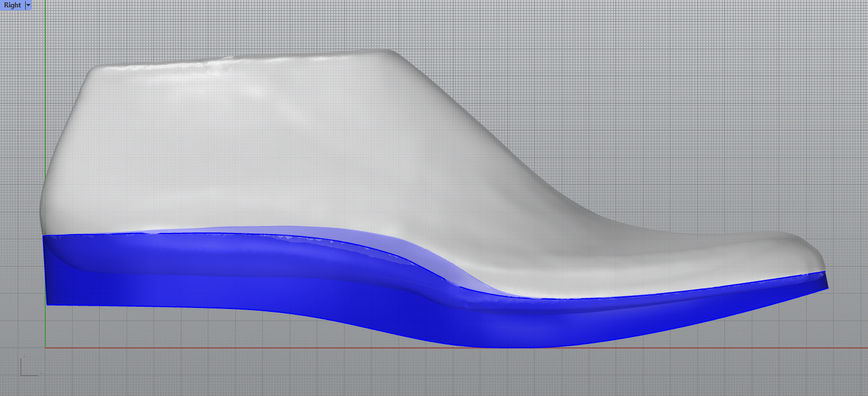Image resolution: width=868 pixels, height=396 pixels.
Task: Click sole's lowest point touching red axis
Action: click(515, 346)
